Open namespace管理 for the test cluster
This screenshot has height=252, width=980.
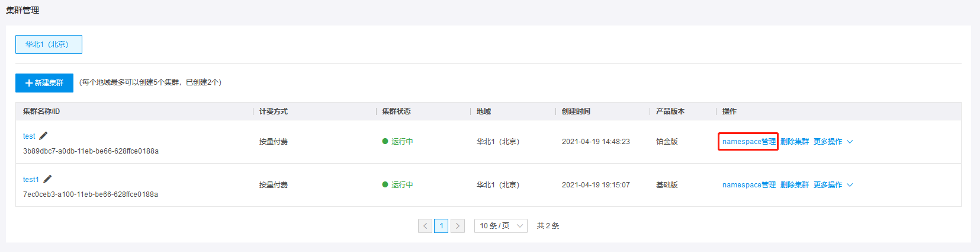click(x=748, y=142)
